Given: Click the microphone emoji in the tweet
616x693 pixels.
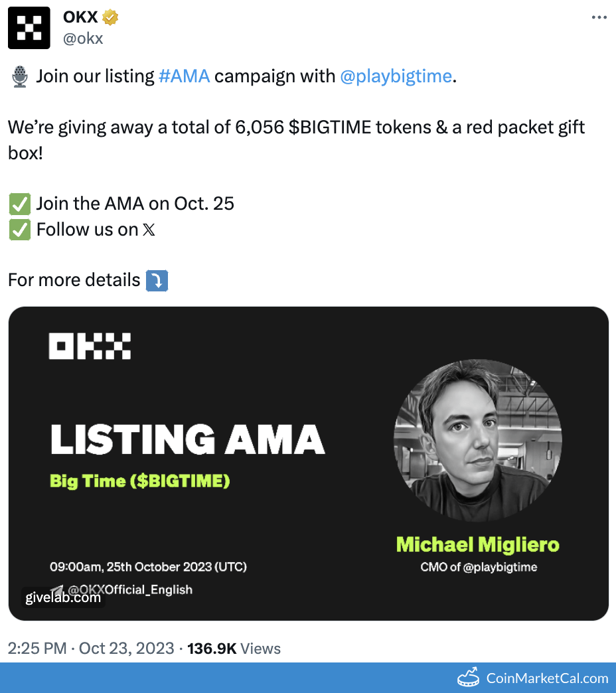Looking at the screenshot, I should pyautogui.click(x=19, y=76).
